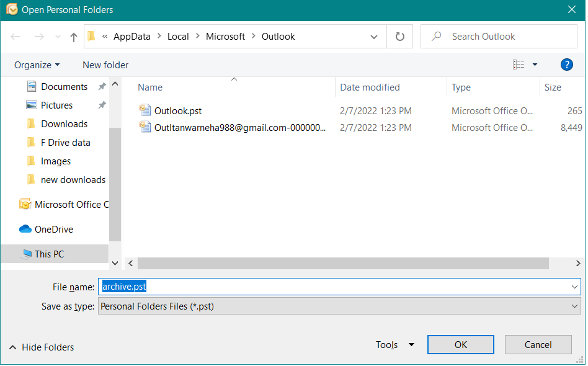Viewport: 588px width, 366px height.
Task: Open the Save as type dropdown
Action: (573, 306)
